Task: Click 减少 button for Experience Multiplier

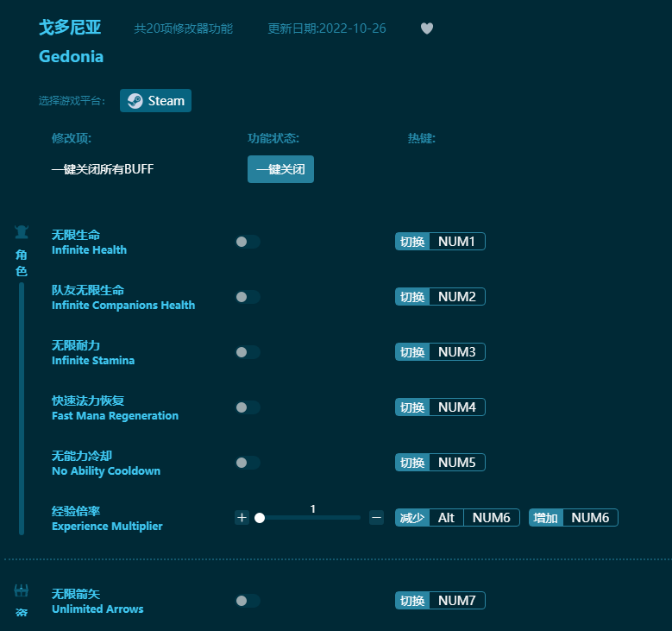Action: (412, 518)
